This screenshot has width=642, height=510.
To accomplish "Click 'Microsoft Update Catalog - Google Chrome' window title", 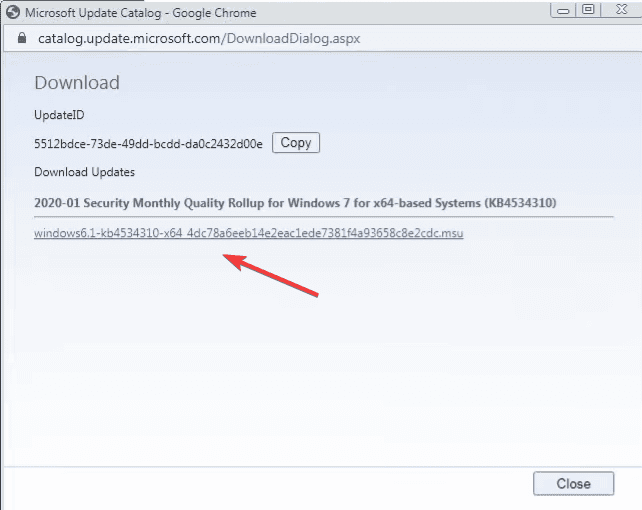I will [140, 13].
